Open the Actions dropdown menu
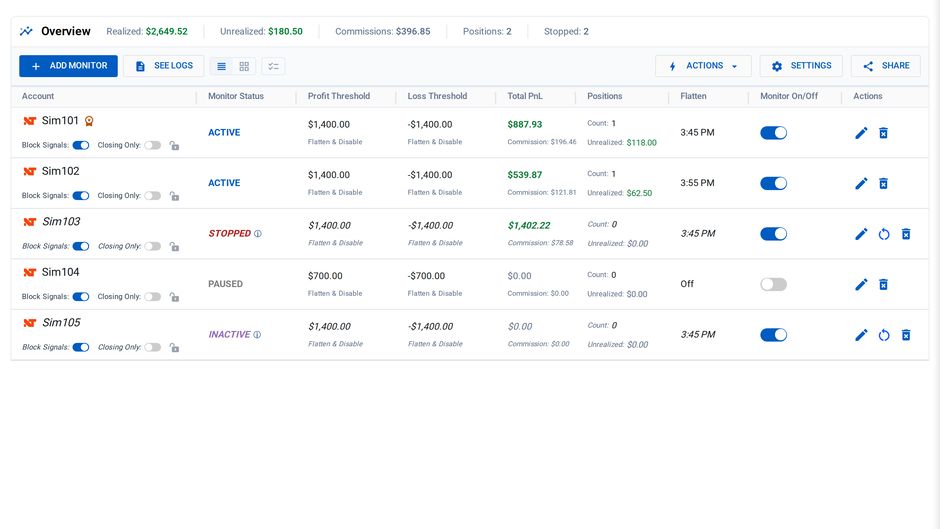 [703, 66]
